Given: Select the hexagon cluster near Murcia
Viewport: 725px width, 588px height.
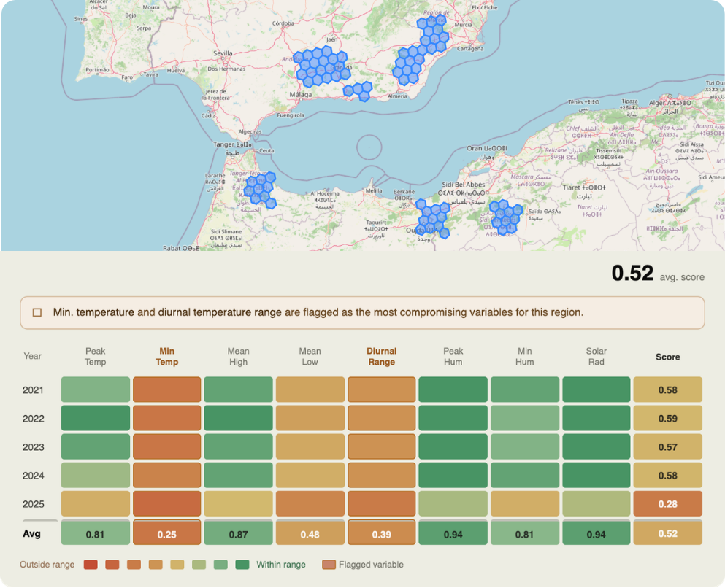Looking at the screenshot, I should pos(421,50).
